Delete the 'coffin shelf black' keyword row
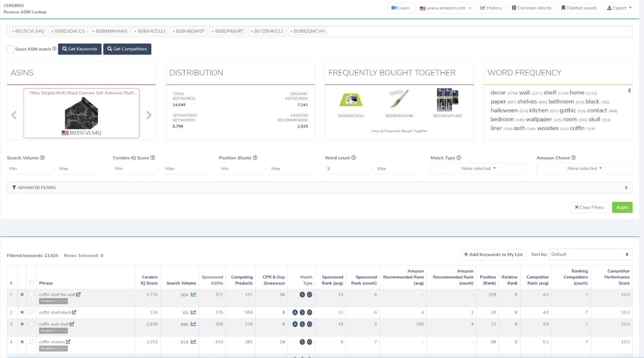The image size is (644, 358). [x=22, y=312]
